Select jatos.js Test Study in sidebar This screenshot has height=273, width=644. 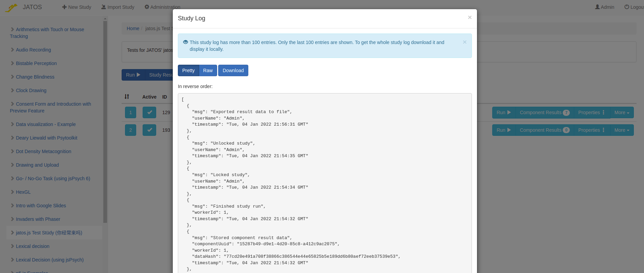coord(49,233)
